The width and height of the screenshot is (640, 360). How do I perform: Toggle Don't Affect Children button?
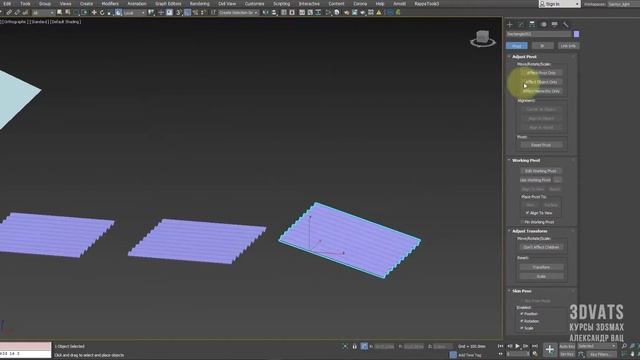[x=541, y=247]
